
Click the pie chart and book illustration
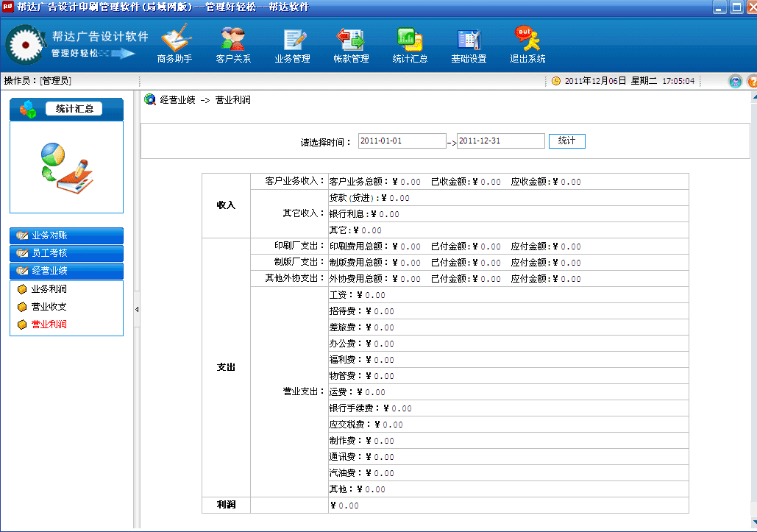[67, 169]
